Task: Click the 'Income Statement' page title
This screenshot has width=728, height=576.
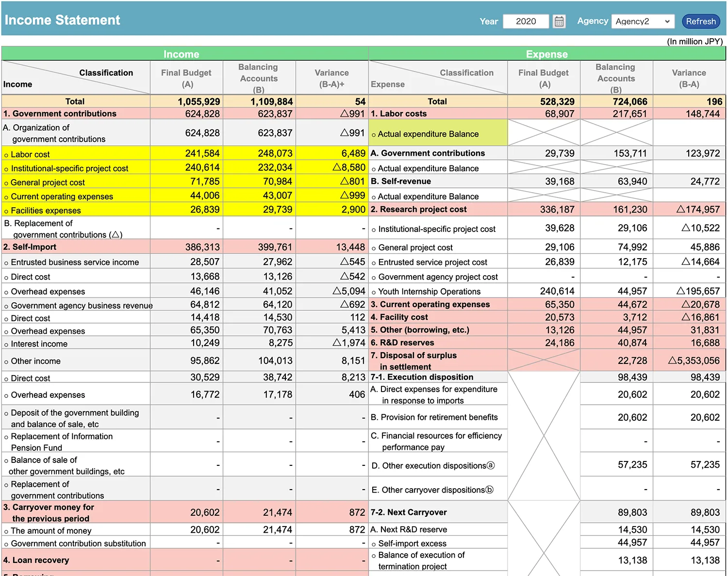Action: tap(62, 20)
